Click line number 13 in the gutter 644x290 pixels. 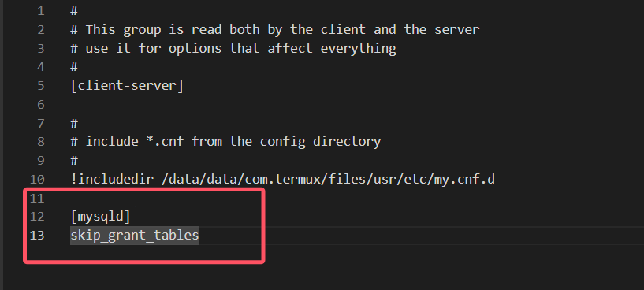tap(37, 236)
